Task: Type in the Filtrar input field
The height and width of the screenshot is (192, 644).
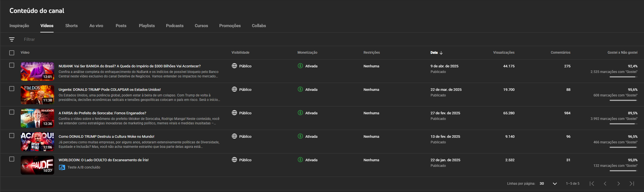Action: point(121,39)
